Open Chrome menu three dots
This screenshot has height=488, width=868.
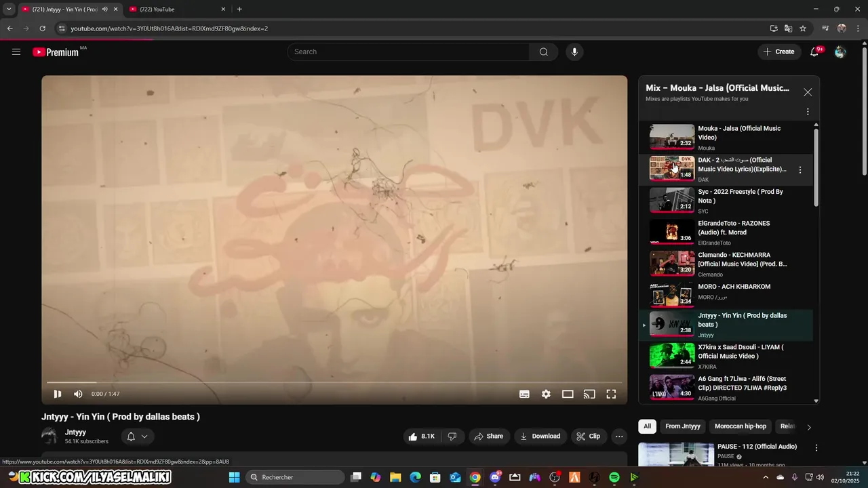(x=856, y=28)
